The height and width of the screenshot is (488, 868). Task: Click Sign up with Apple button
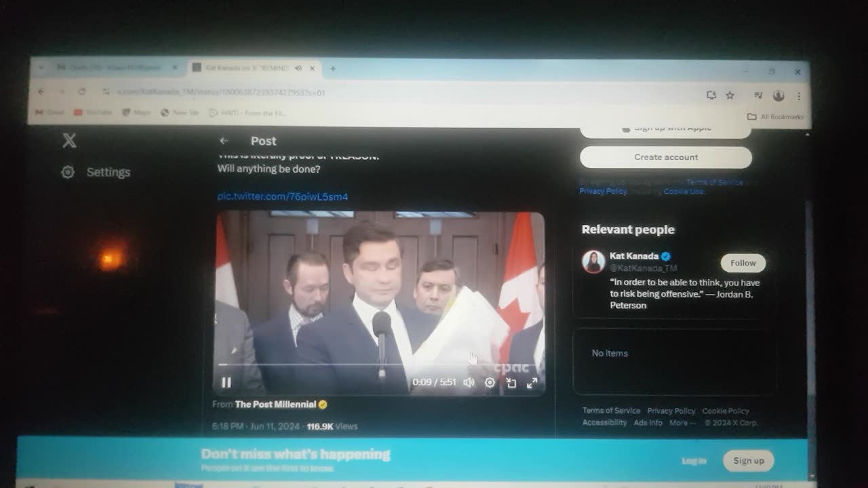[666, 129]
